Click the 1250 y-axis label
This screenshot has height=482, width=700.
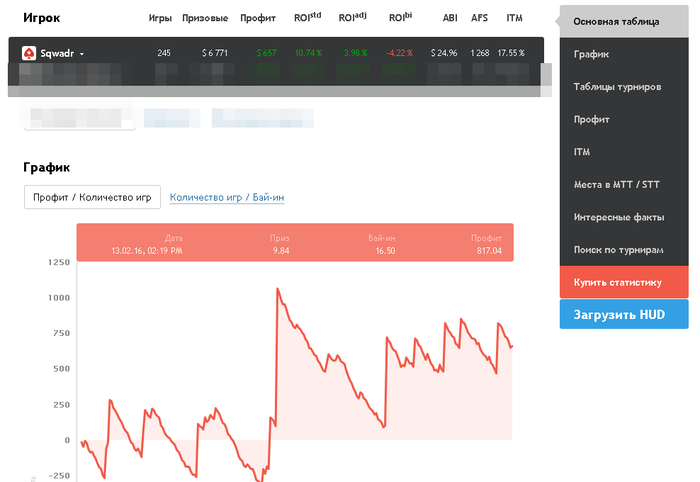coord(59,262)
